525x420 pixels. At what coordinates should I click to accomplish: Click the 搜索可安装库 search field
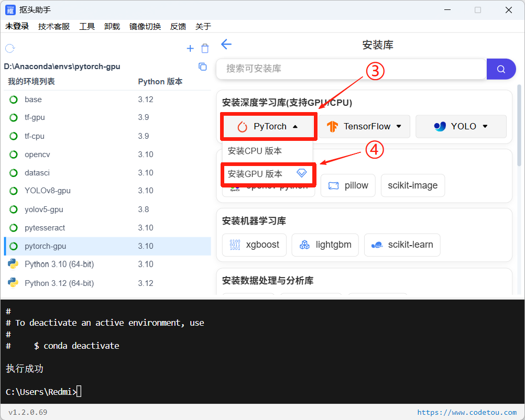point(351,69)
